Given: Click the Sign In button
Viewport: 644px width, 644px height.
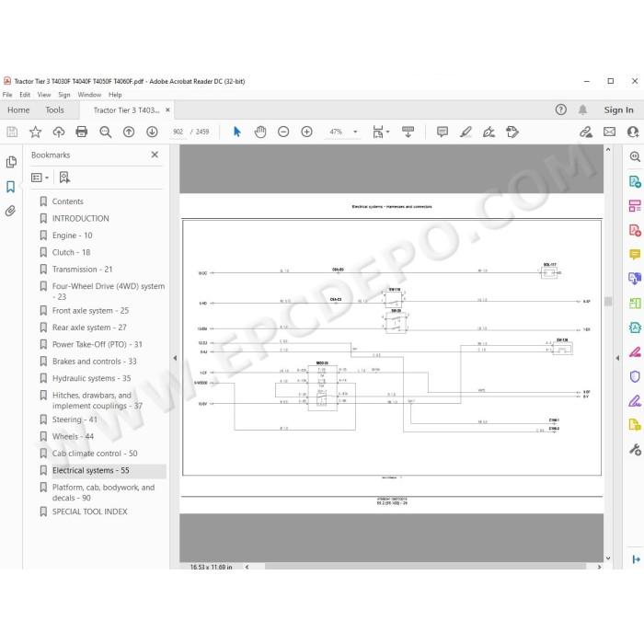Looking at the screenshot, I should click(x=618, y=110).
